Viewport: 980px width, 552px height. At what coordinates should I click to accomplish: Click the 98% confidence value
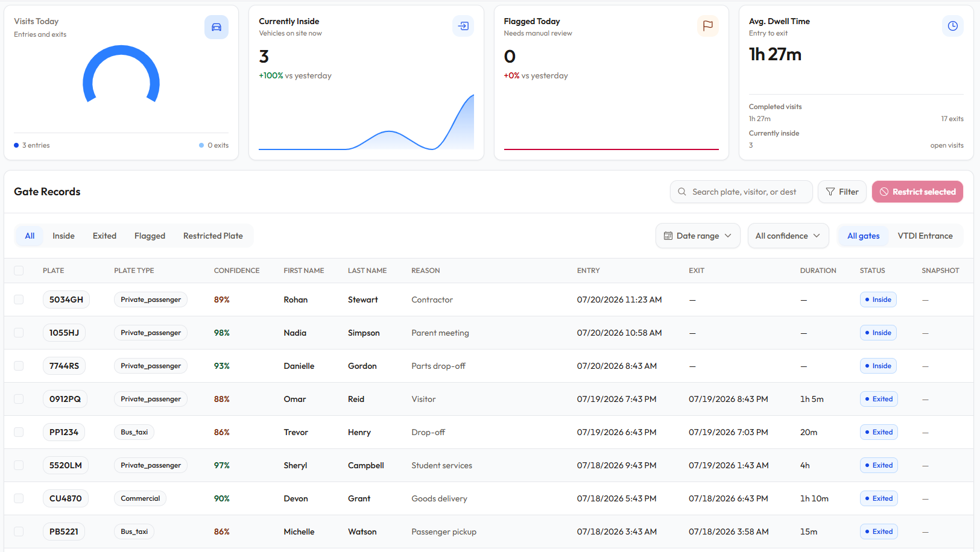click(222, 333)
